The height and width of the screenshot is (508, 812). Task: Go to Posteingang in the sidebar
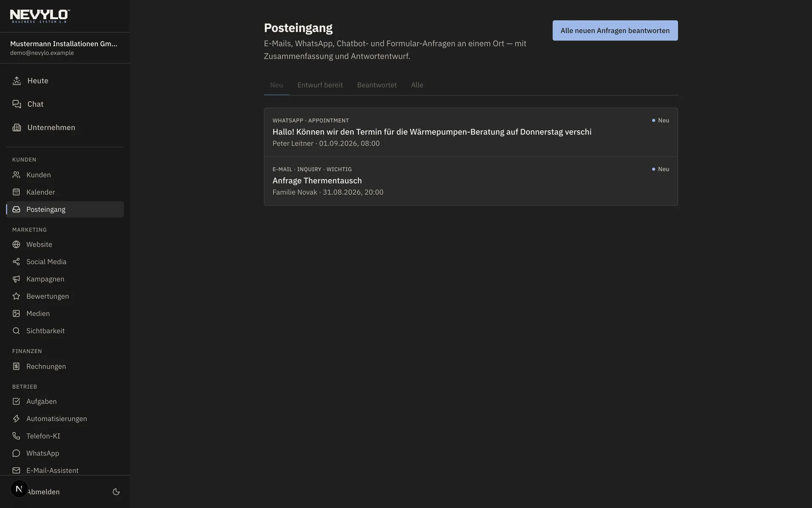click(65, 210)
